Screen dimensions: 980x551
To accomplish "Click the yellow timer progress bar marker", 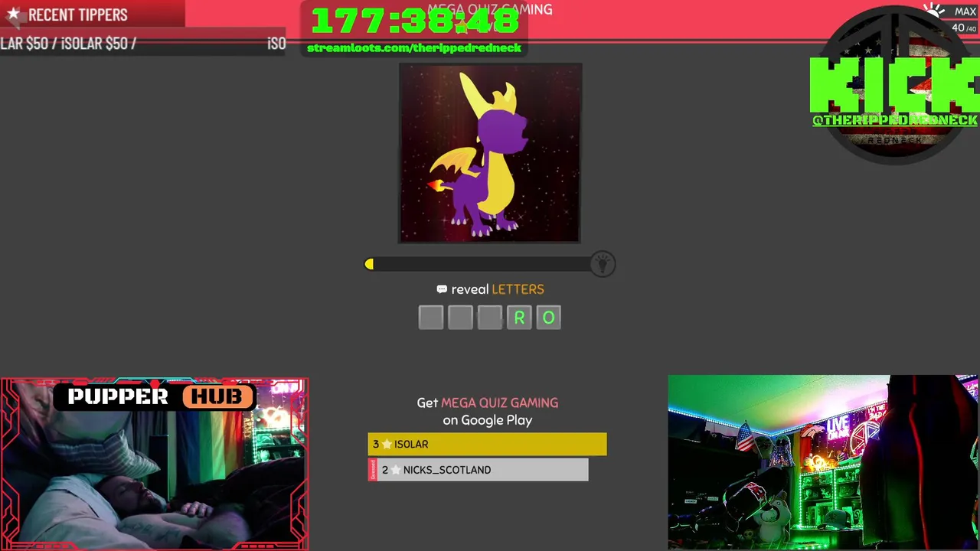I will (x=369, y=264).
